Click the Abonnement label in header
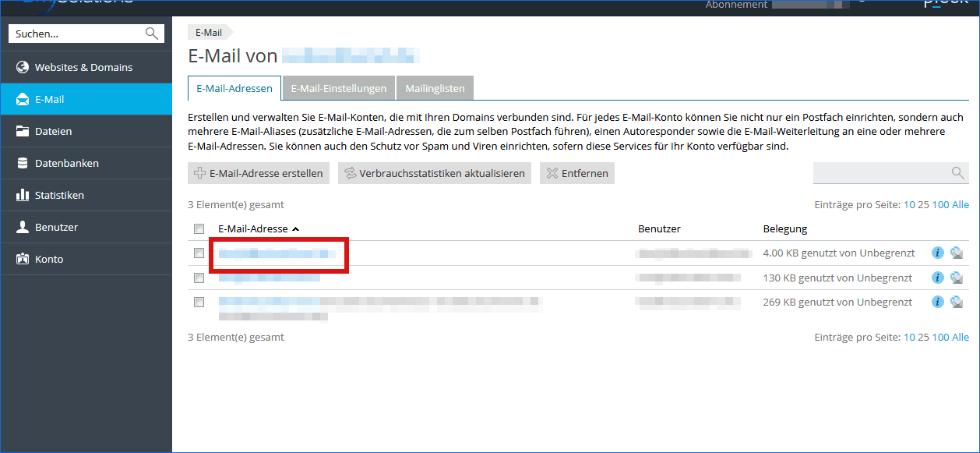This screenshot has height=453, width=980. point(736,5)
